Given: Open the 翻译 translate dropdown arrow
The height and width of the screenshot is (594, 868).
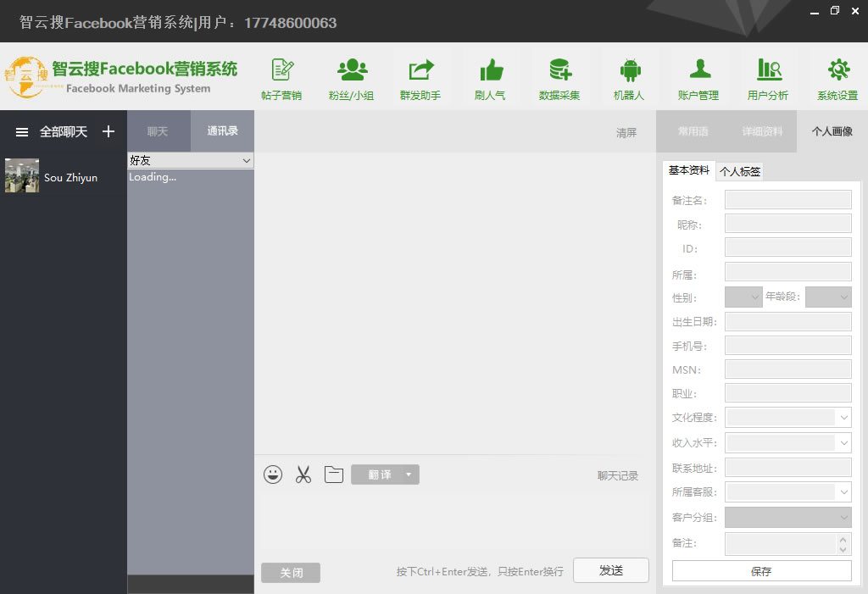Looking at the screenshot, I should (409, 475).
